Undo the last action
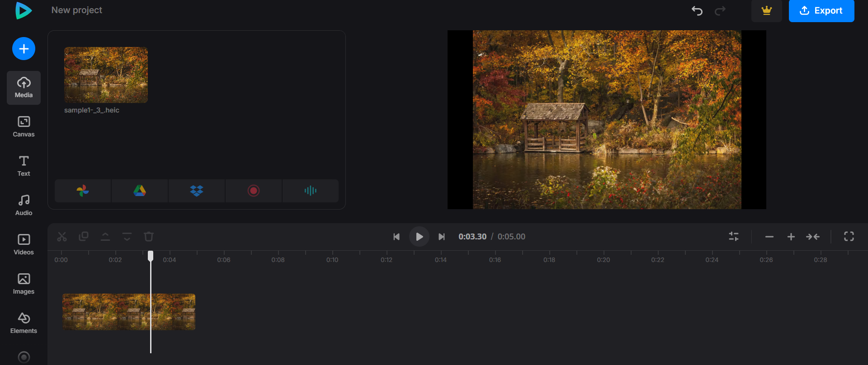Screen dimensions: 868x365 pos(697,10)
